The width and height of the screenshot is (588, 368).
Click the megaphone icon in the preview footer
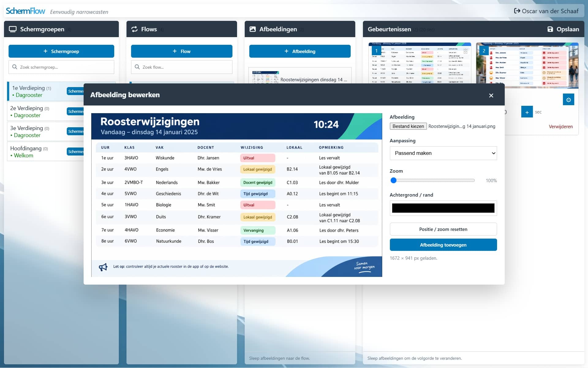pyautogui.click(x=103, y=267)
